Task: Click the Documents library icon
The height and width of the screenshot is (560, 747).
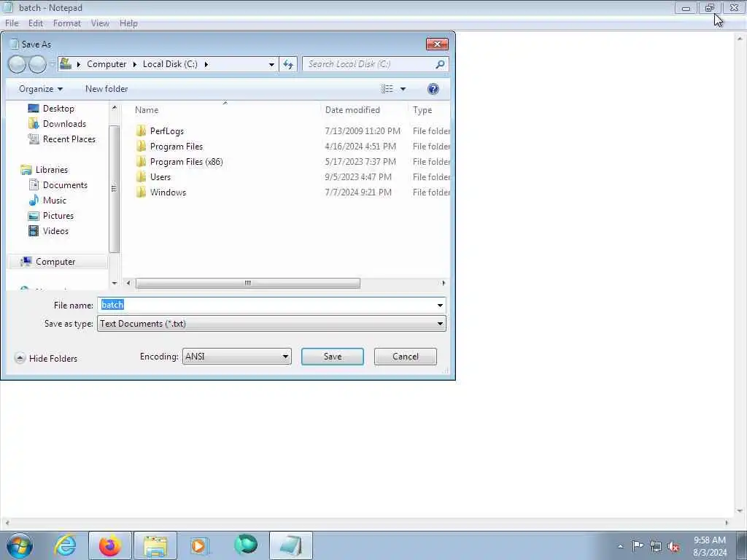Action: (34, 184)
